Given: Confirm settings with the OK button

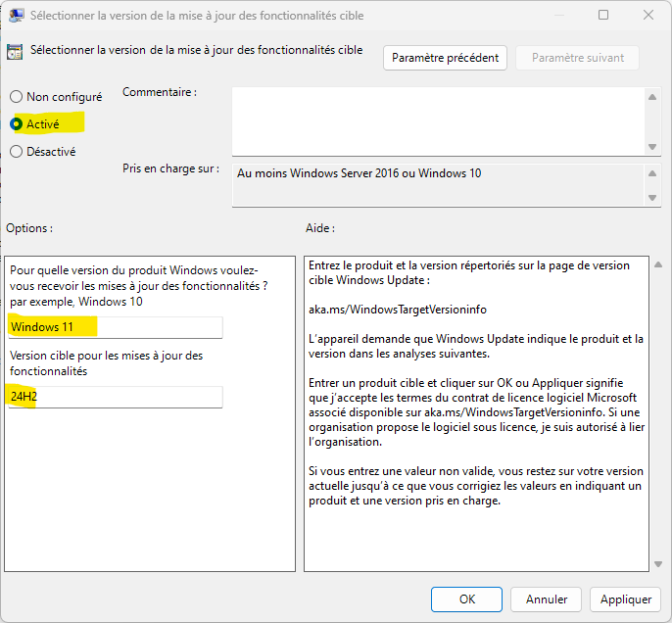Looking at the screenshot, I should coord(467,599).
